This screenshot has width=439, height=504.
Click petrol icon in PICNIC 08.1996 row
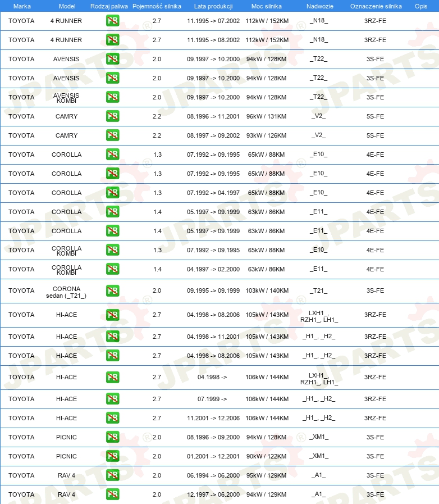click(x=112, y=437)
